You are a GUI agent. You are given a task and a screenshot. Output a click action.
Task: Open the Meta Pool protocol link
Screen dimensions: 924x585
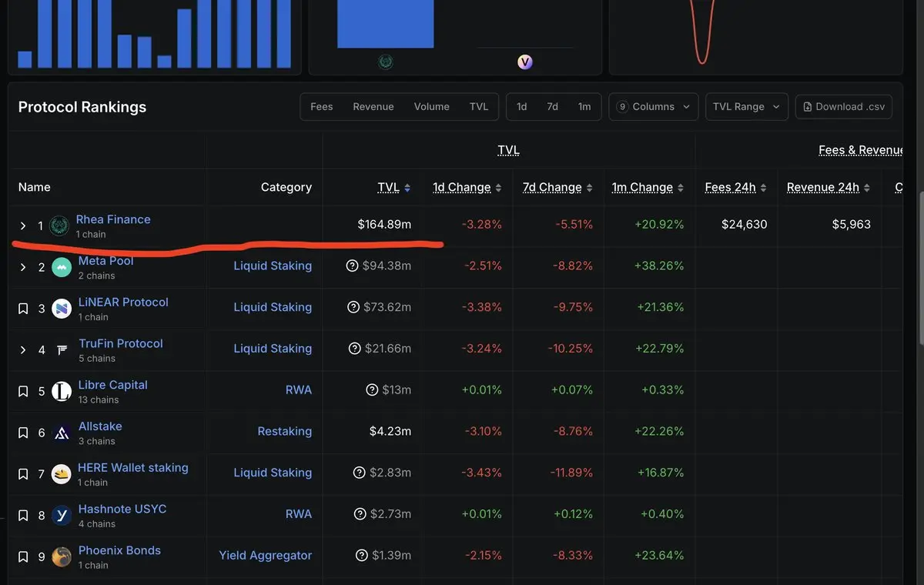[x=106, y=261]
